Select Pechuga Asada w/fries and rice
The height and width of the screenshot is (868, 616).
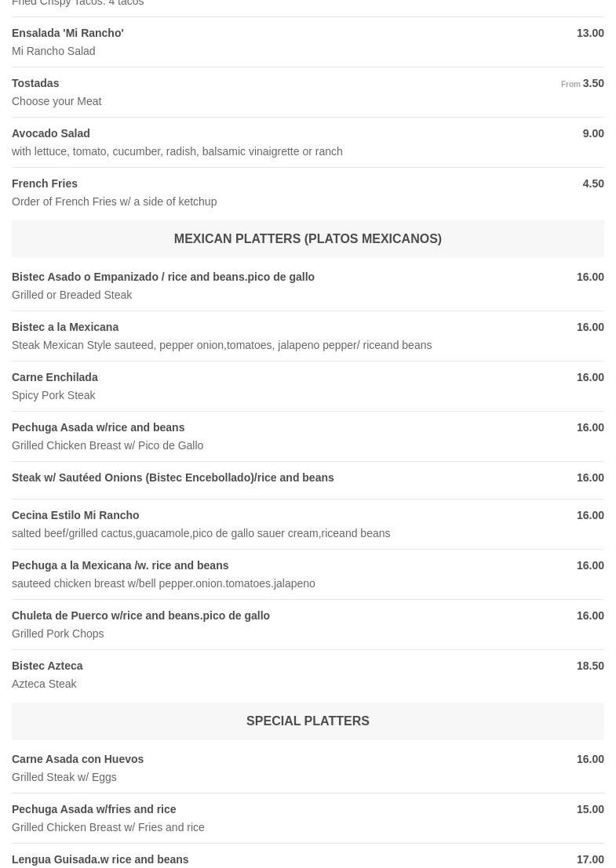94,809
